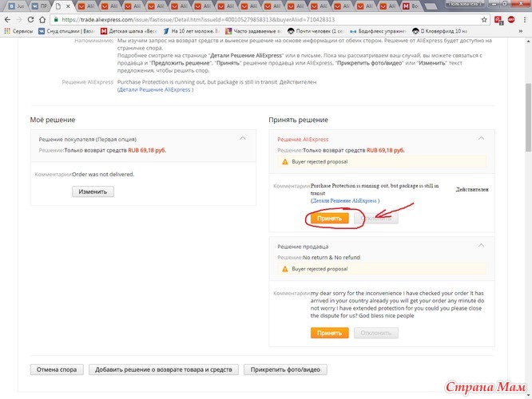Switch to the last tab labeled Во
Viewport: 532px width, 399px height.
[411, 6]
